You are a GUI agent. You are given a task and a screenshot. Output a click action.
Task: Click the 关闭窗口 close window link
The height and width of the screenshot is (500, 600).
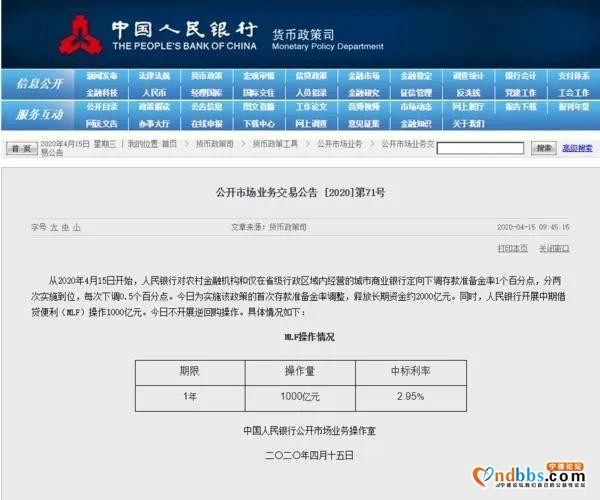click(553, 248)
